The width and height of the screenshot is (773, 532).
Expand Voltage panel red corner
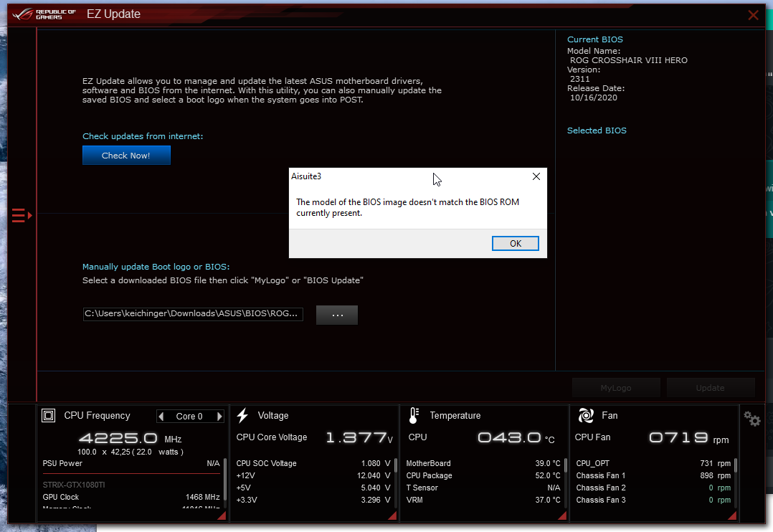[394, 516]
